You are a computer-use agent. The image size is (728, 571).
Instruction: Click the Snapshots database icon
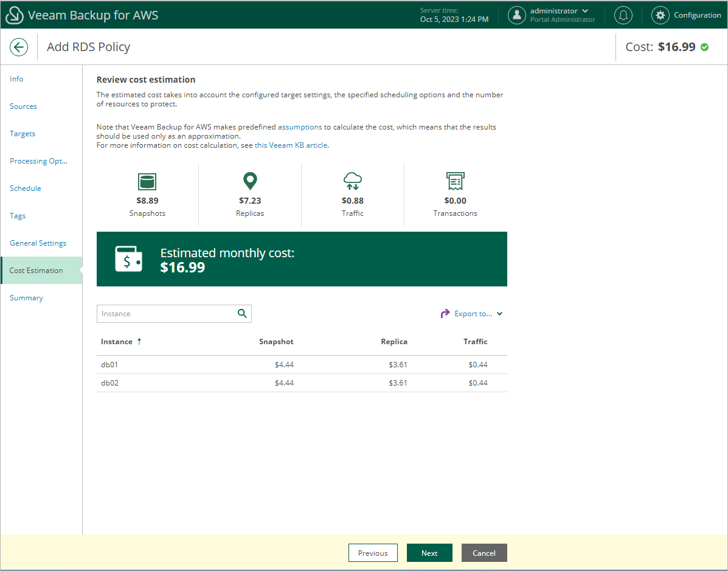(147, 181)
